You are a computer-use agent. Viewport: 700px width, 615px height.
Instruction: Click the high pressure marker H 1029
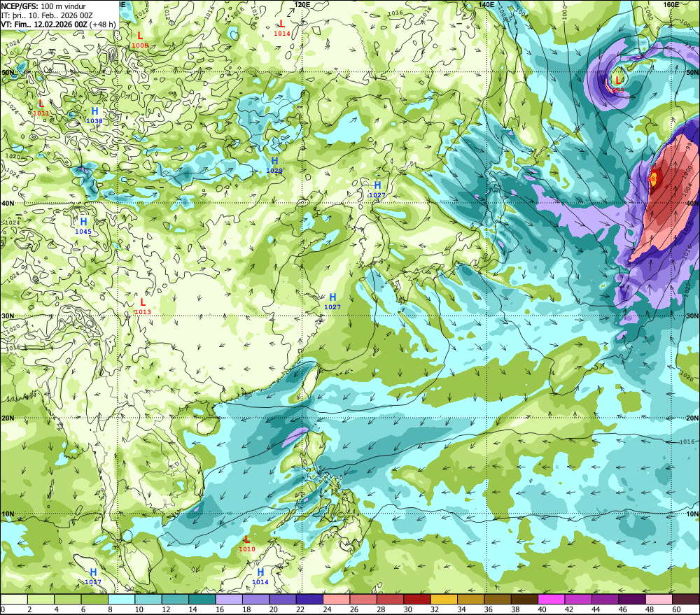(274, 164)
